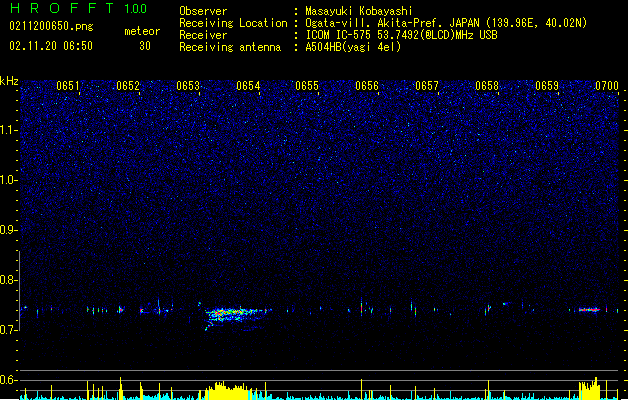Viewport: 629px width, 400px height.
Task: Click the HROFFT title text
Action: pos(62,8)
